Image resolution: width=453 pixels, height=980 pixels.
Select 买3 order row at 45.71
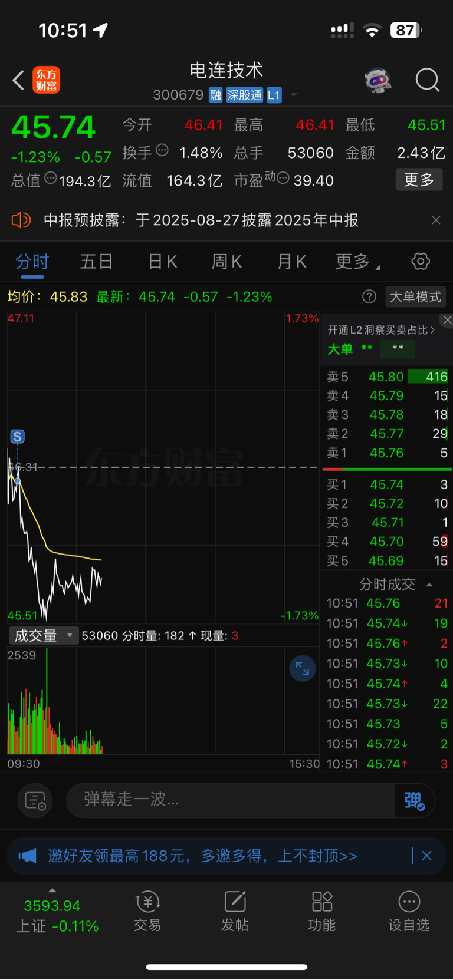pyautogui.click(x=387, y=522)
